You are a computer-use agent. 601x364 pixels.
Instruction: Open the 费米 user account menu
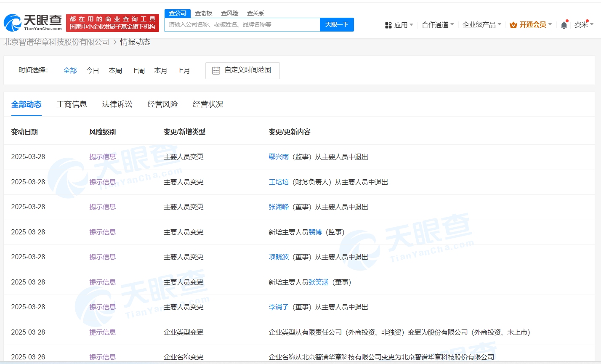pos(583,25)
